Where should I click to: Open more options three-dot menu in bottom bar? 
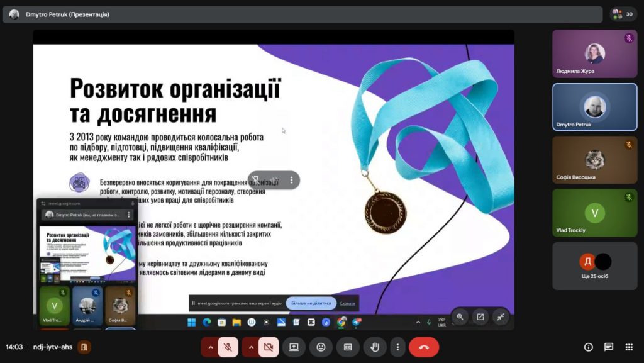point(397,347)
